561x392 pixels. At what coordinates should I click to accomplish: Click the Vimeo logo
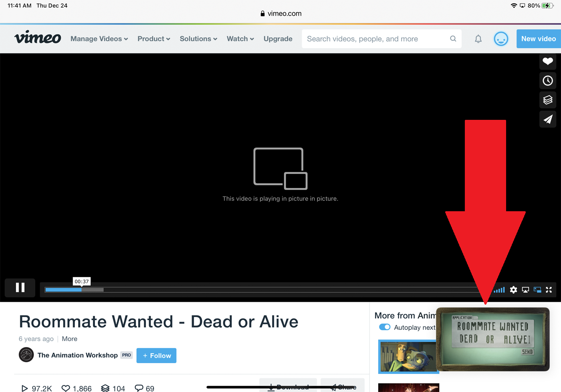click(38, 38)
